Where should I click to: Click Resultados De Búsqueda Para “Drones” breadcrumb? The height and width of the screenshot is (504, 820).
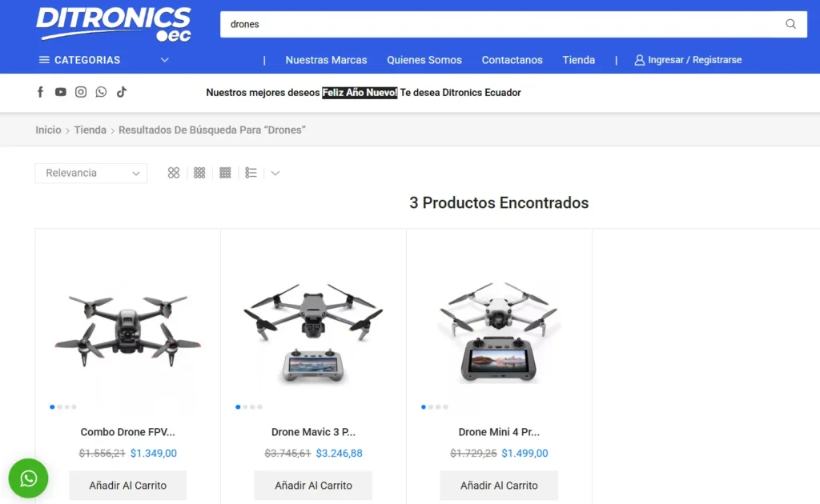coord(211,130)
